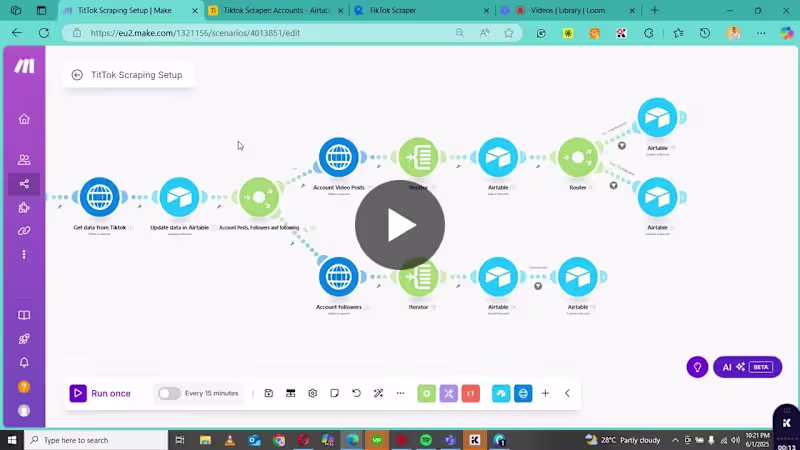Play the video with the center play button

[400, 225]
